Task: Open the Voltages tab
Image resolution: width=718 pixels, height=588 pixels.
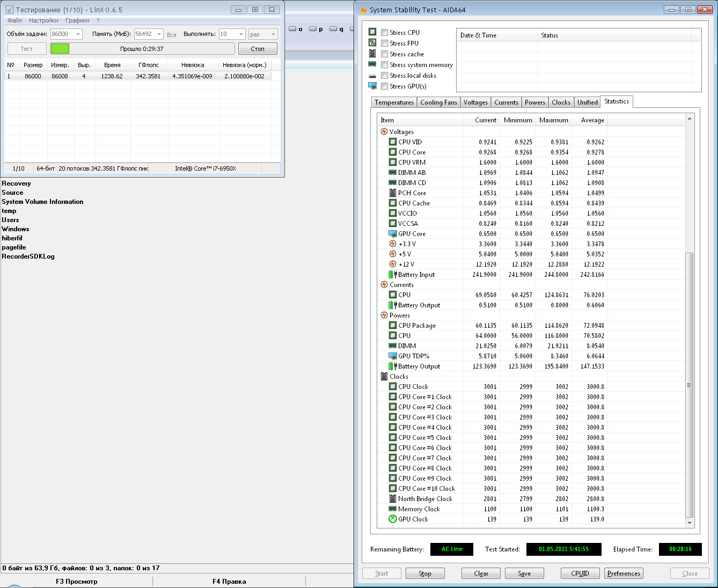Action: click(x=475, y=102)
